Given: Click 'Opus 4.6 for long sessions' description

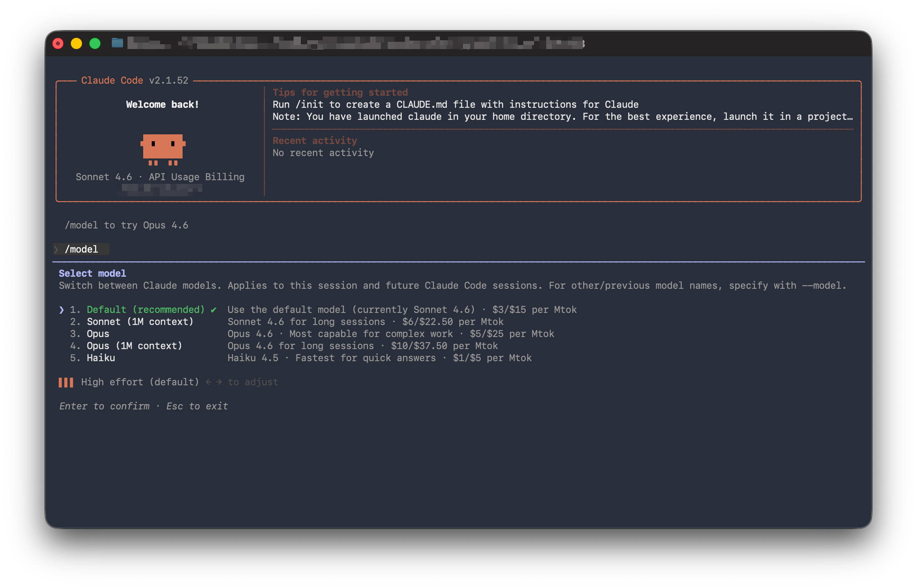Looking at the screenshot, I should pyautogui.click(x=363, y=346).
